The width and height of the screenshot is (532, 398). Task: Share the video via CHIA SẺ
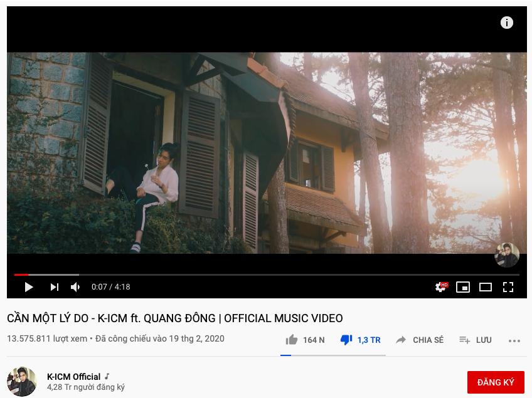tap(420, 340)
